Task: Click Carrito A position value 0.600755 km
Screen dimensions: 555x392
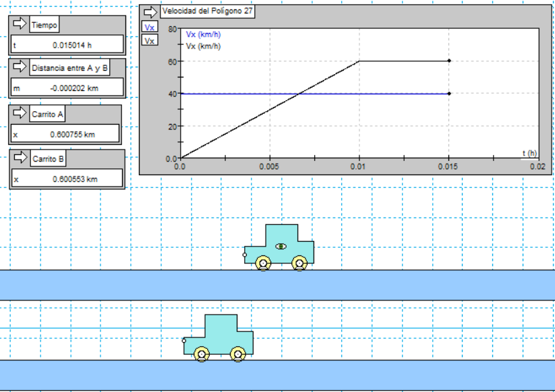Action: point(66,134)
